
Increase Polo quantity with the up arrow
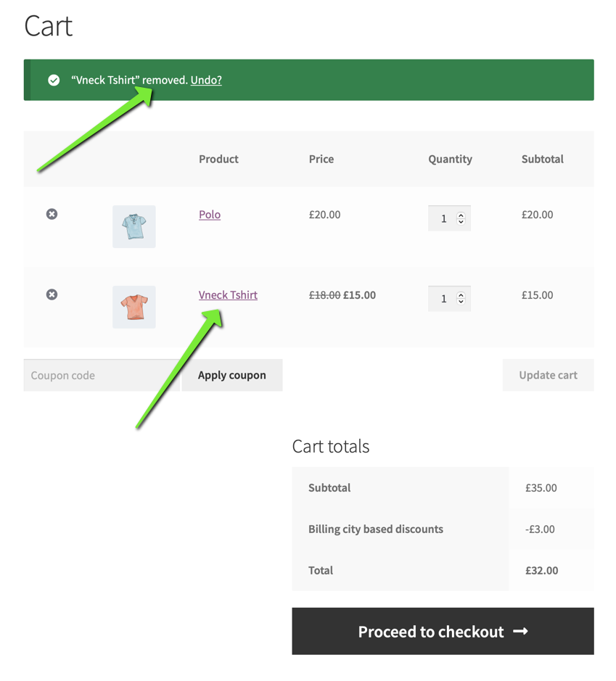coord(461,215)
